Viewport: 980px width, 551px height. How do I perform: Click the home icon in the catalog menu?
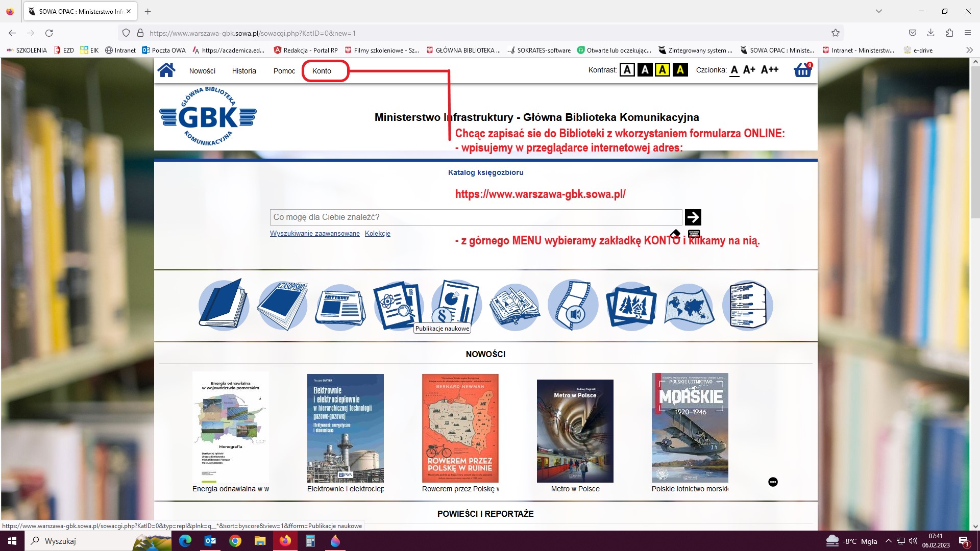coord(166,70)
